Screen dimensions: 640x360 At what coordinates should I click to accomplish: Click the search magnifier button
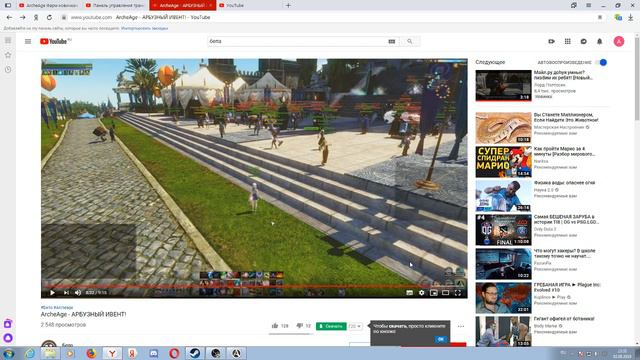tap(410, 41)
